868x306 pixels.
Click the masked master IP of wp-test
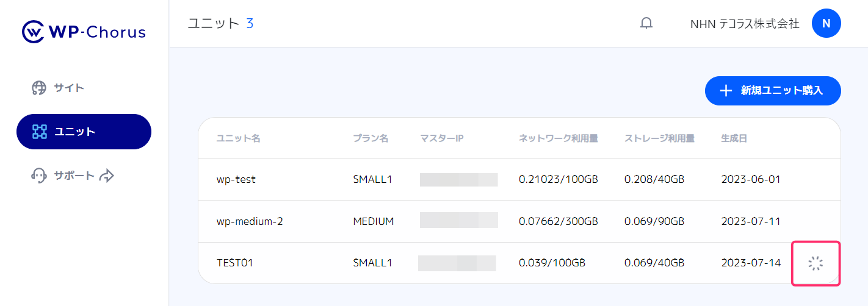(x=458, y=179)
